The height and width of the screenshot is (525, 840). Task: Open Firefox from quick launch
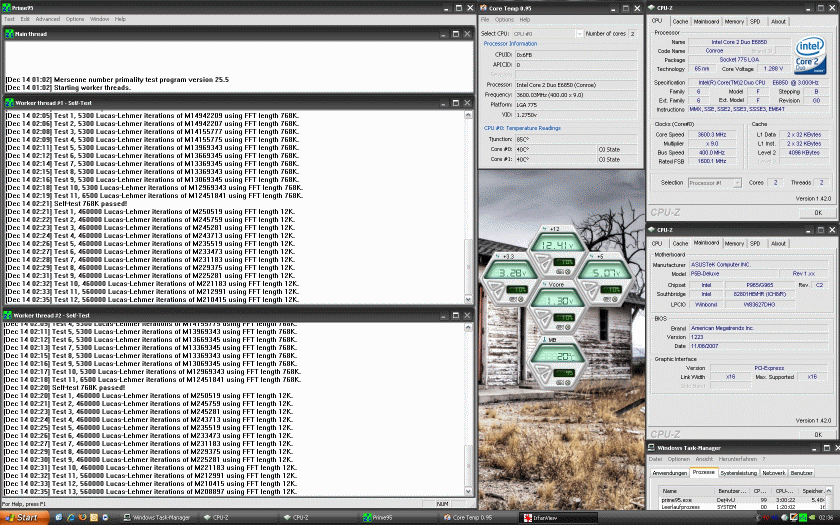point(82,518)
